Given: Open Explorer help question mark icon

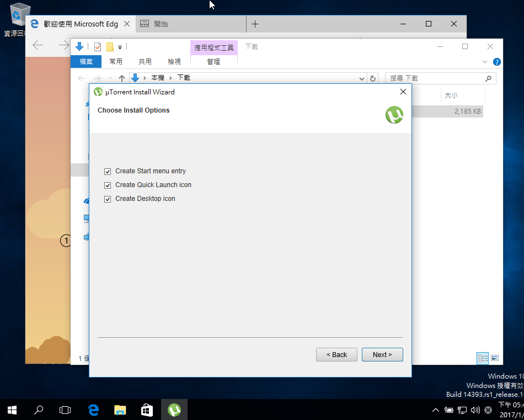Looking at the screenshot, I should click(496, 62).
